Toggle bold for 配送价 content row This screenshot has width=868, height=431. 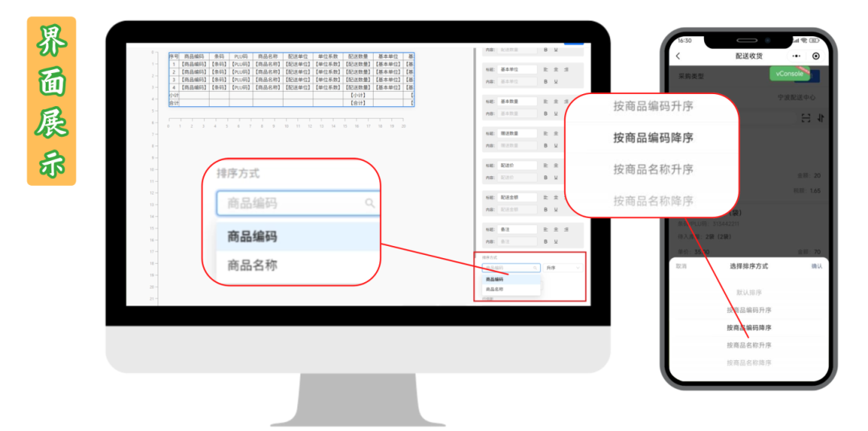[x=545, y=177]
